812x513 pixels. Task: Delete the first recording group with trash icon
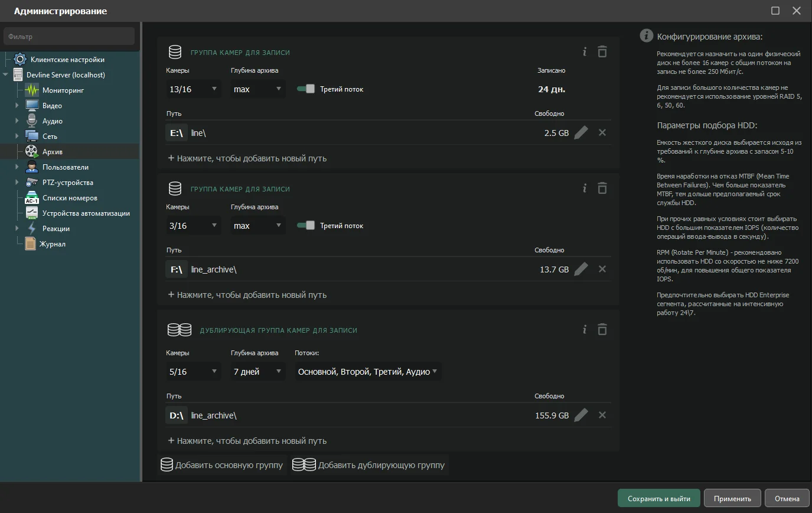(602, 52)
